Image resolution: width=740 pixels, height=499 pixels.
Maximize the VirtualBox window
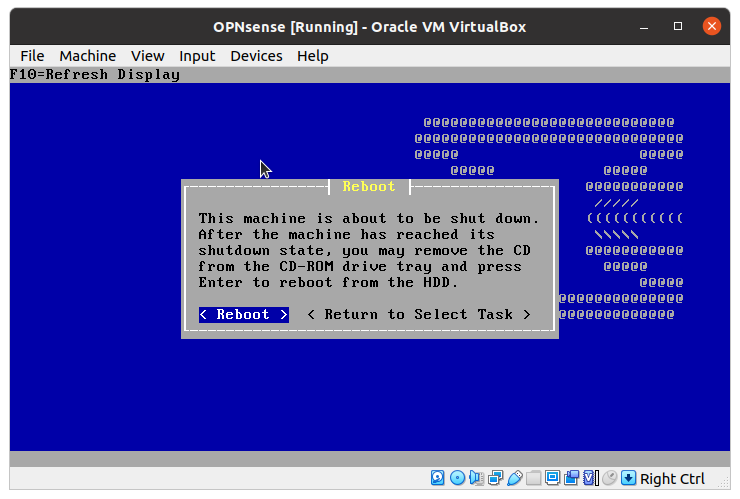[x=678, y=26]
